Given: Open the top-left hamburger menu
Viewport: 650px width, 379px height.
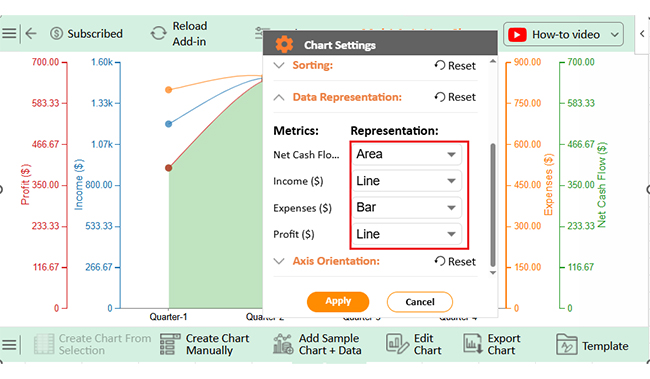Looking at the screenshot, I should pos(9,33).
